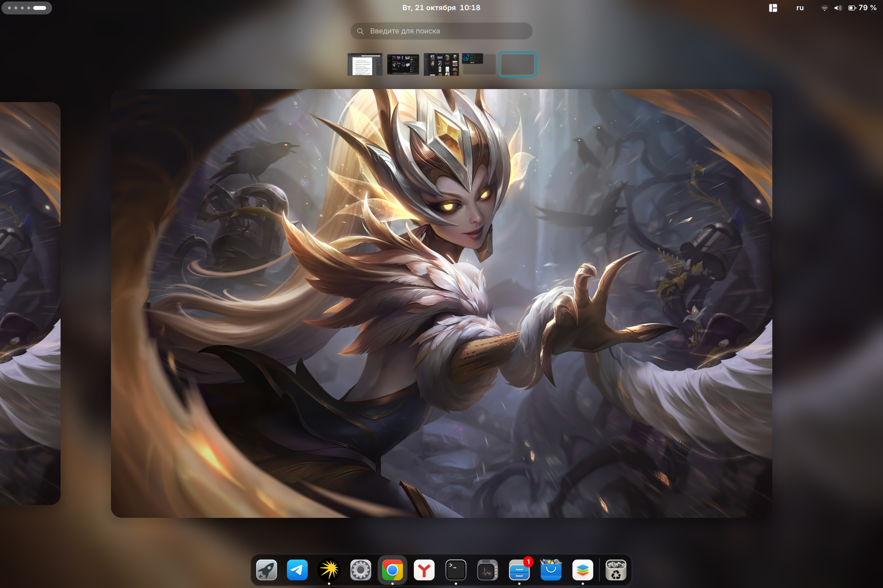883x588 pixels.
Task: Open the system monitor app
Action: [x=487, y=570]
